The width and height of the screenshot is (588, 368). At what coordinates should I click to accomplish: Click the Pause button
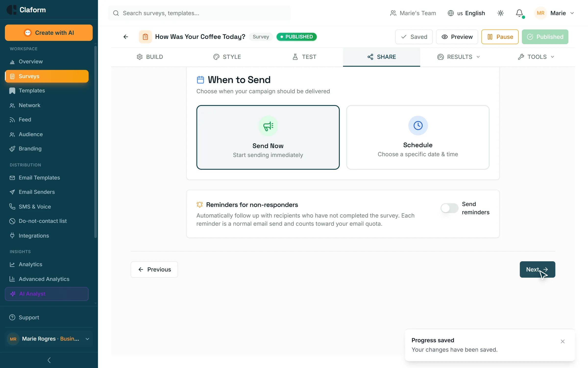(500, 37)
